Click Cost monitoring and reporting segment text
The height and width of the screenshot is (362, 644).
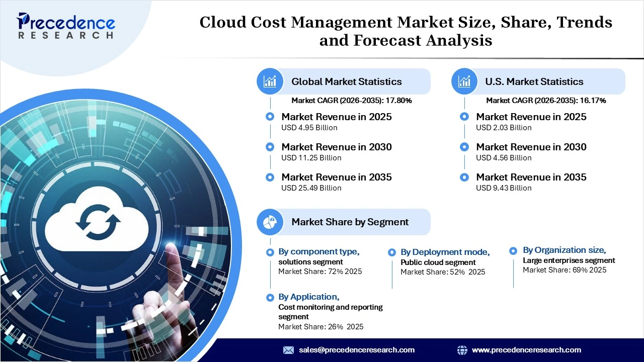[331, 312]
